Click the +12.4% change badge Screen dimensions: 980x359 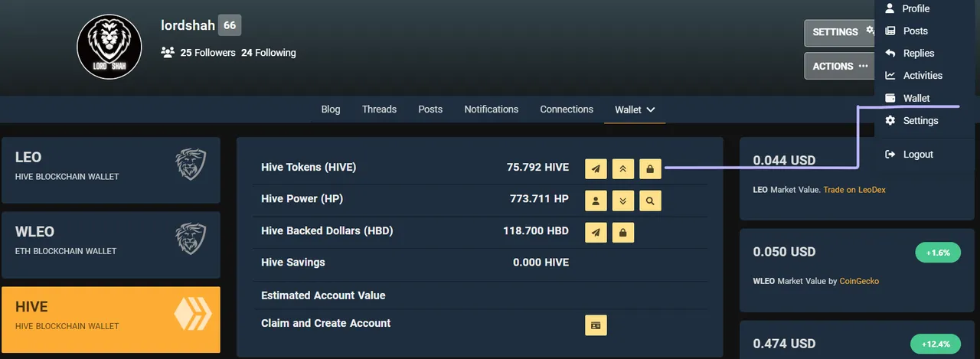(x=936, y=344)
